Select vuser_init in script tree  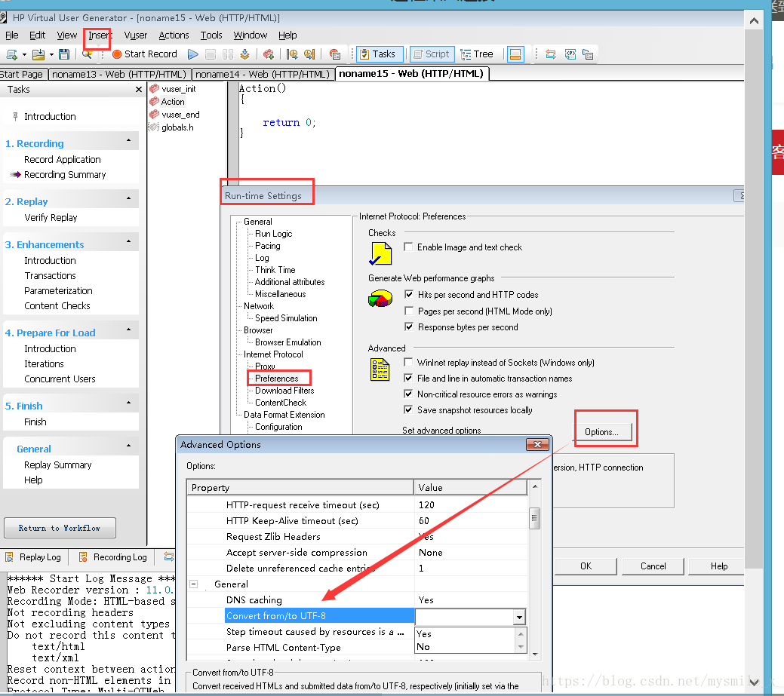[x=178, y=89]
